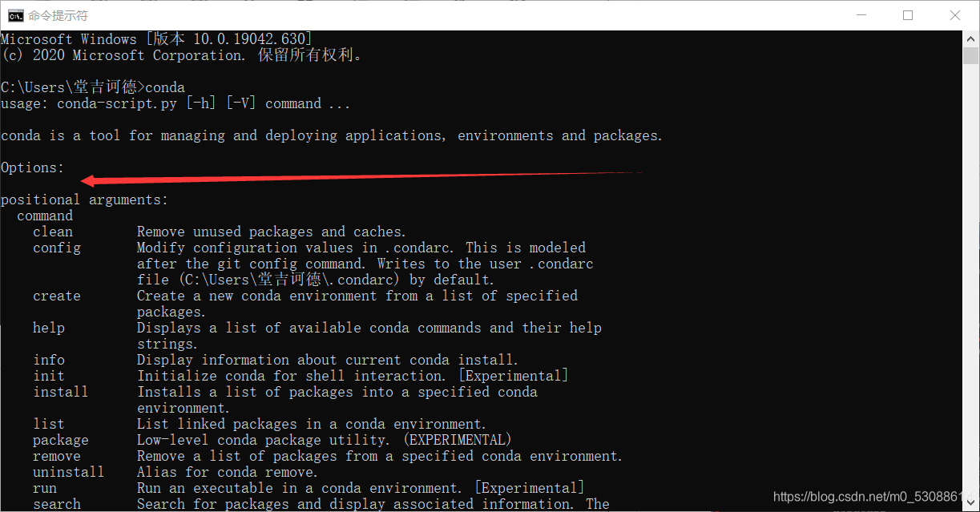Click the info command entry

tap(49, 360)
